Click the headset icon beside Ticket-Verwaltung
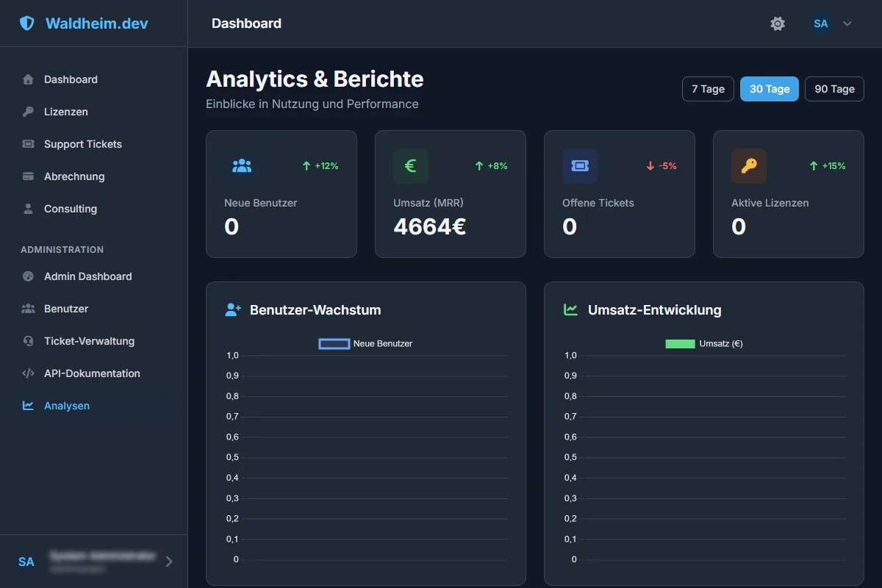Image resolution: width=882 pixels, height=588 pixels. pyautogui.click(x=28, y=341)
